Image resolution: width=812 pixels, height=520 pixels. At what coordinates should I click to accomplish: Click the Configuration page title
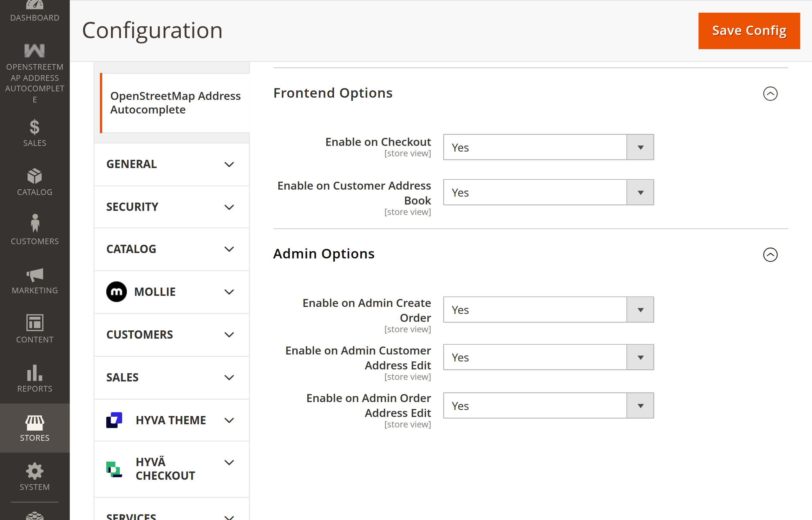click(152, 30)
